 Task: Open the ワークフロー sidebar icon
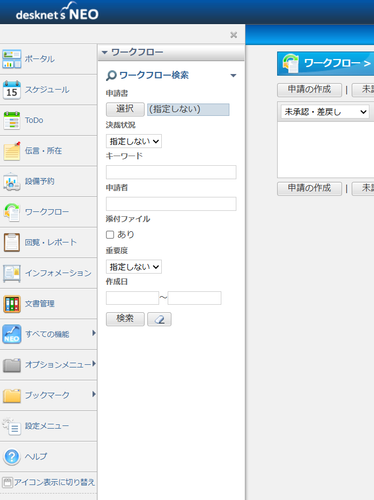12,212
